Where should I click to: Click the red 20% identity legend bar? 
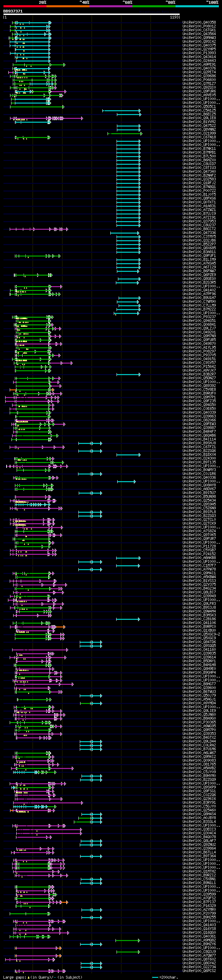25,6
